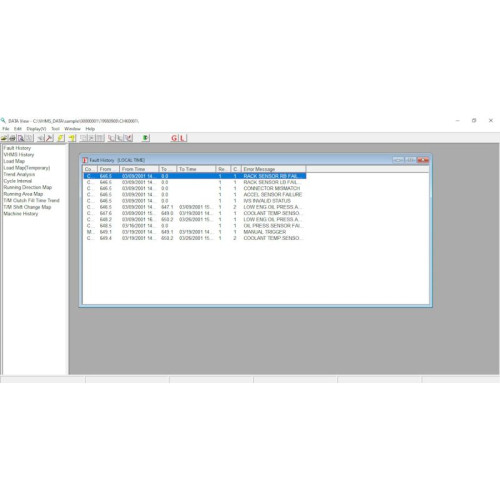Select the ACCEL SENSOR FAILURE row

[x=195, y=195]
